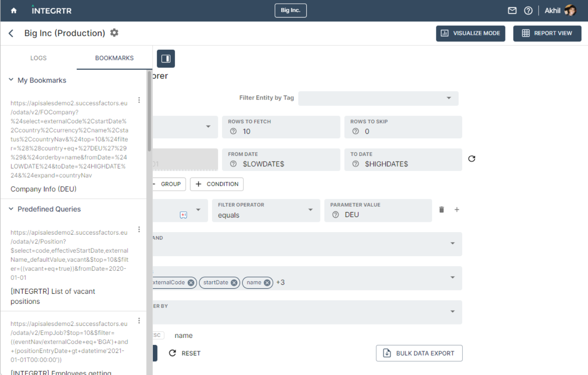Click the From Date $LOWDATE$ field
The image size is (588, 375).
(281, 160)
